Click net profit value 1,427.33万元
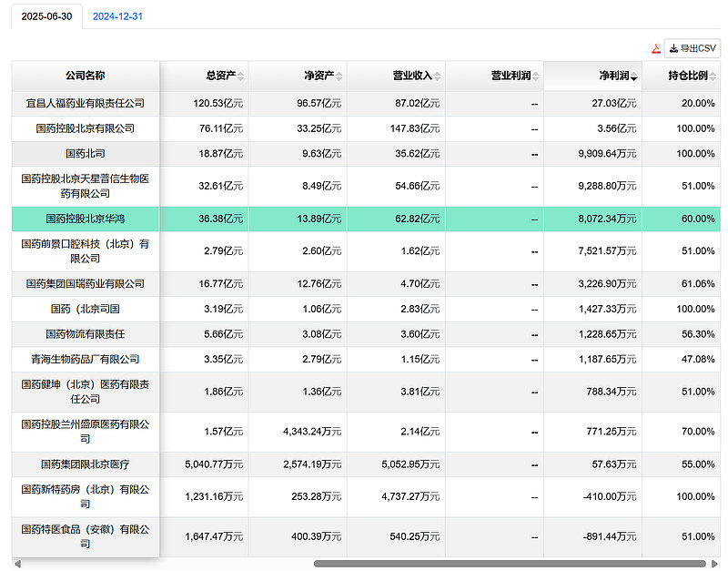Screen dimensions: 728x571 coord(607,309)
